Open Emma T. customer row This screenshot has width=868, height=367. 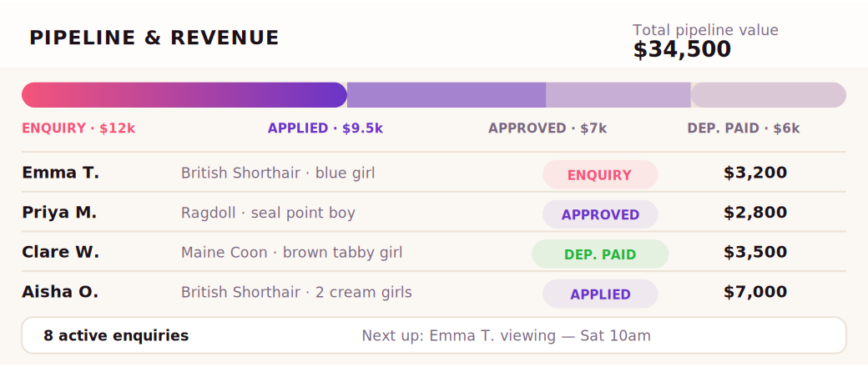(434, 173)
